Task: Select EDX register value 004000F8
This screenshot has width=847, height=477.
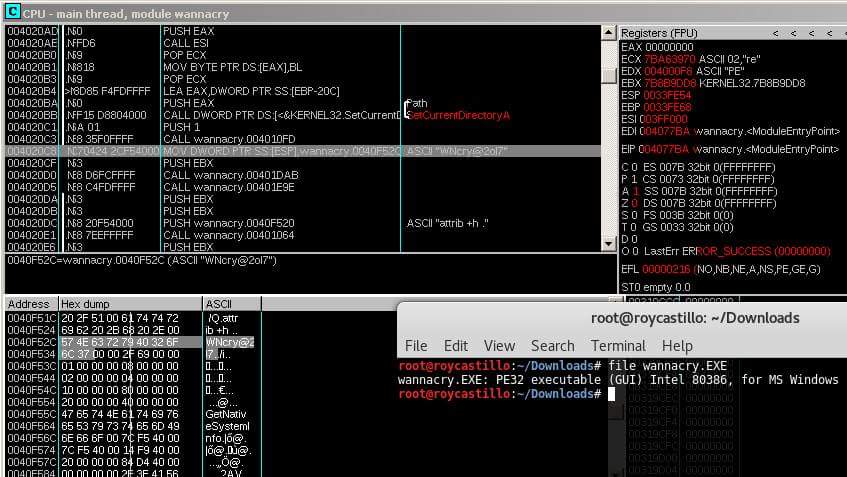Action: coord(669,71)
